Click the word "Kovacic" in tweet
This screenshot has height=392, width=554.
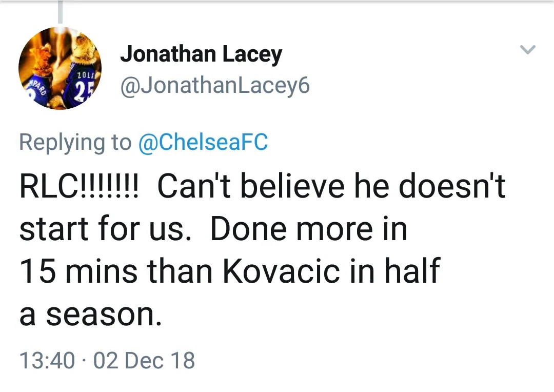pos(281,271)
